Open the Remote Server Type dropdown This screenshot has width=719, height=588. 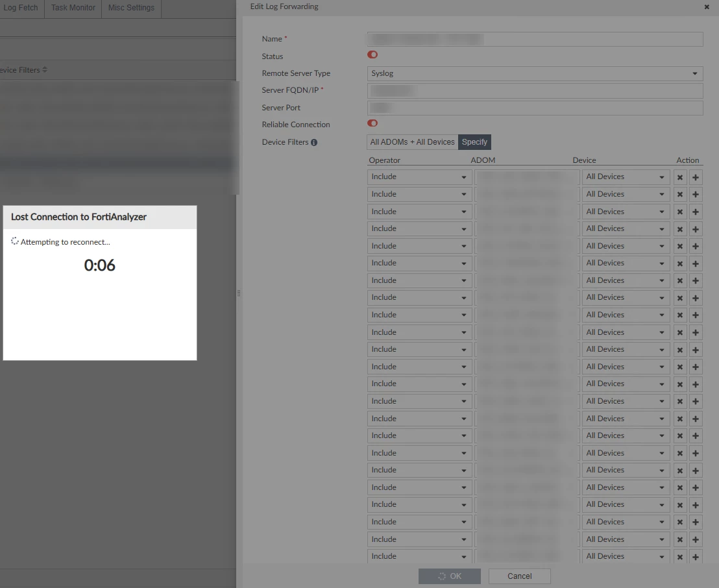[535, 73]
